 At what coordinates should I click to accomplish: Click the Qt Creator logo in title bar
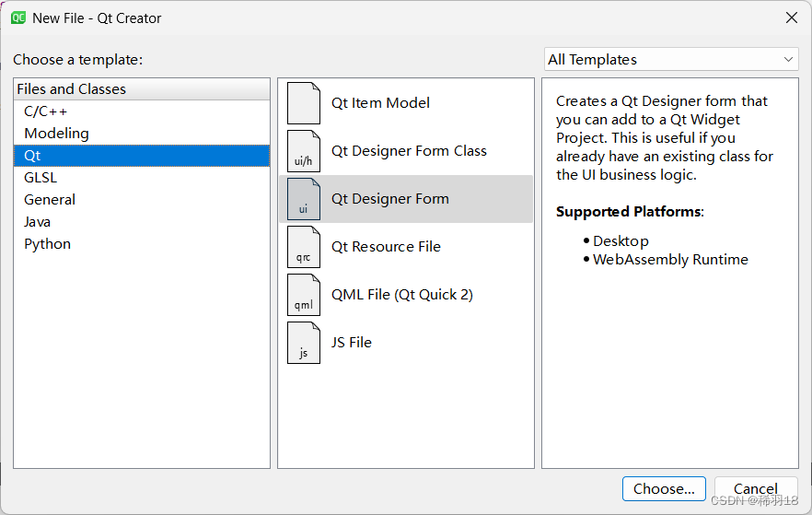click(x=18, y=18)
